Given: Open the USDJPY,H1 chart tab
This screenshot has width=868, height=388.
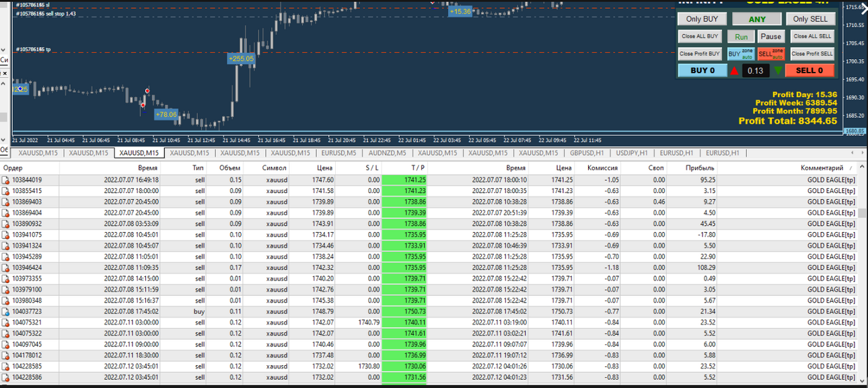Looking at the screenshot, I should click(632, 153).
